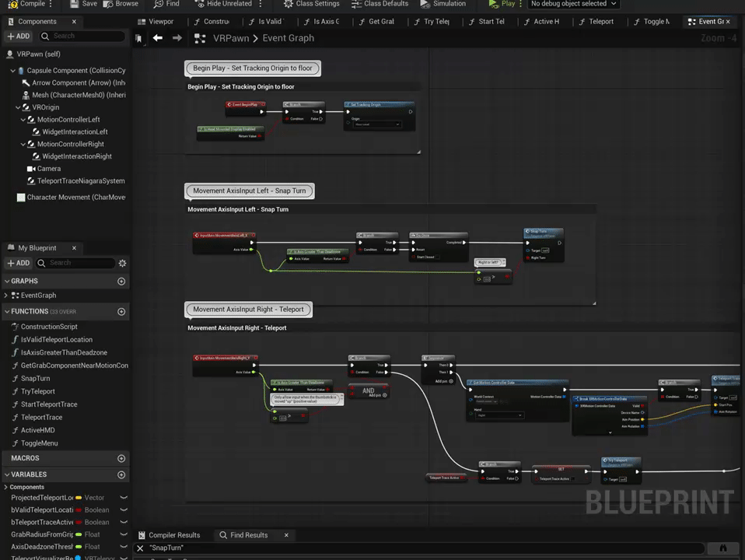745x560 pixels.
Task: Collapse the VROrigin tree node
Action: [x=18, y=107]
